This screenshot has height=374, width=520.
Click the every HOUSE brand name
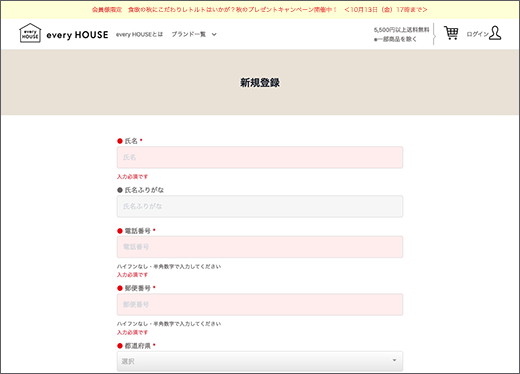pyautogui.click(x=77, y=35)
